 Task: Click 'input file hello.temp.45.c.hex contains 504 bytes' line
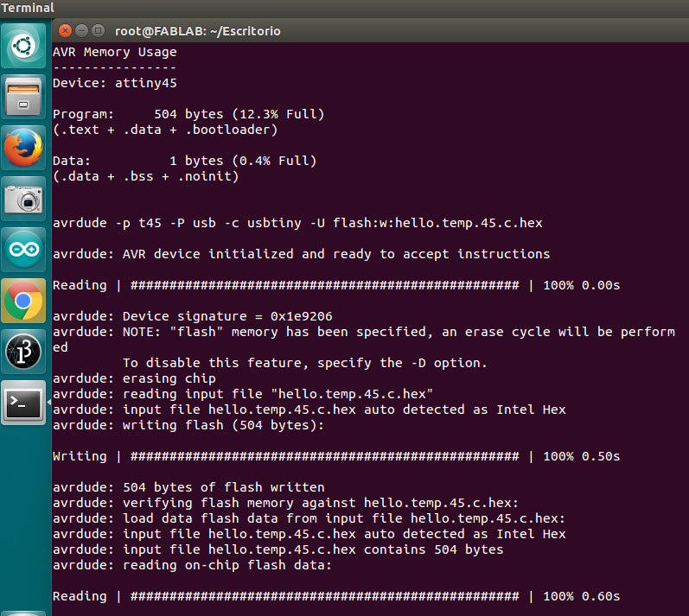point(278,549)
